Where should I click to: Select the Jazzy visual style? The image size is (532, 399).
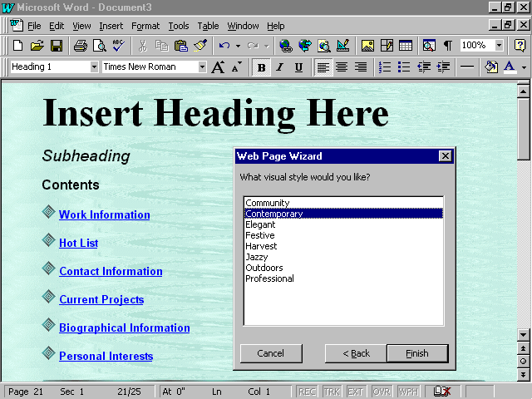(343, 257)
